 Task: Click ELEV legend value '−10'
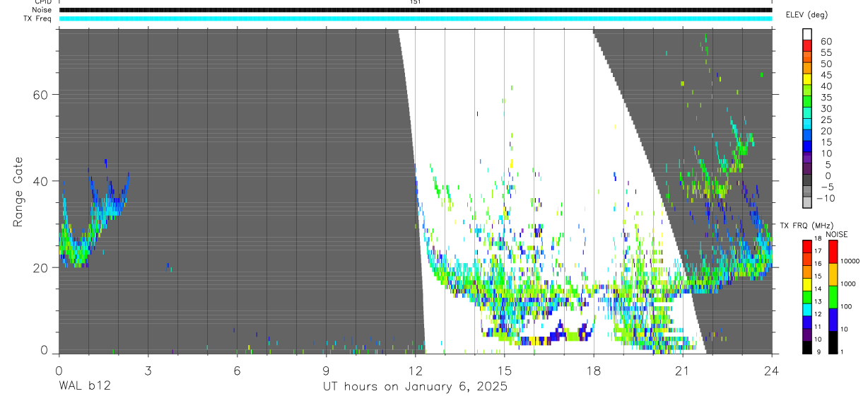coord(826,198)
